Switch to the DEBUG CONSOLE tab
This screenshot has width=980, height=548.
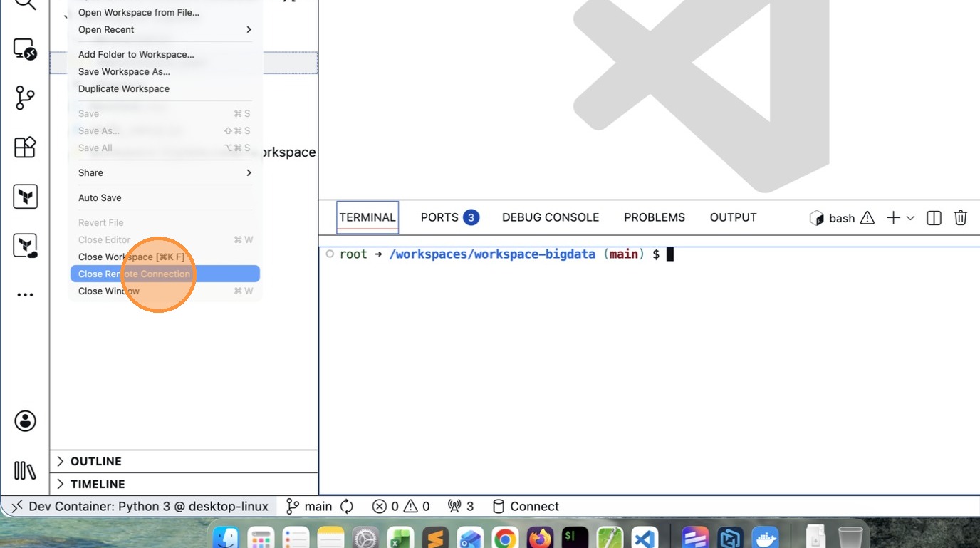pos(551,218)
